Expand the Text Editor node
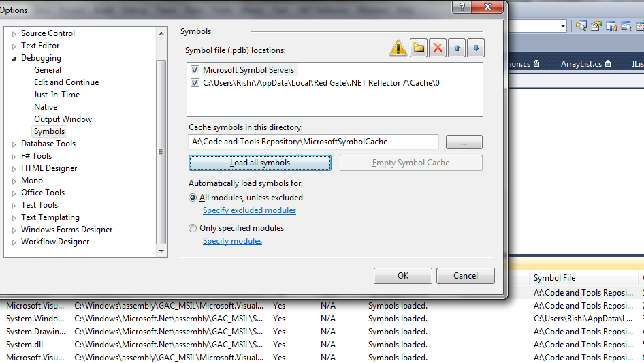The image size is (644, 363). click(x=14, y=46)
